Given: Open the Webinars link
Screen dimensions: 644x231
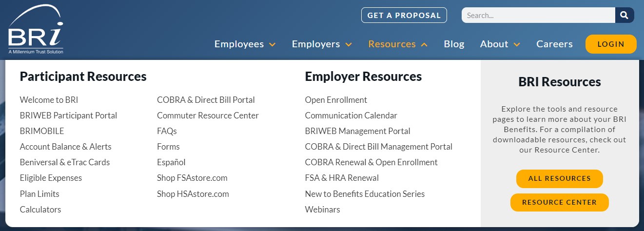Looking at the screenshot, I should click(322, 210).
